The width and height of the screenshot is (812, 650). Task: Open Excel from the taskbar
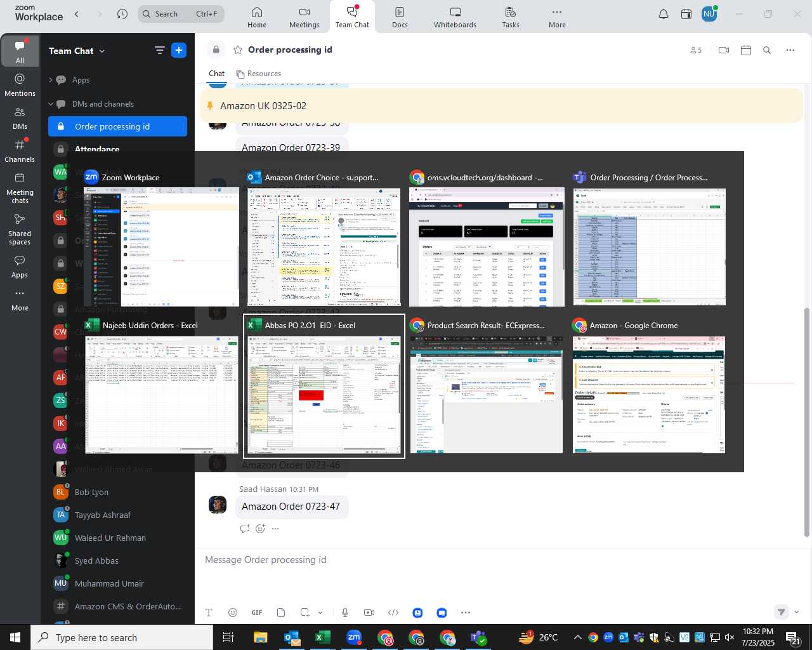pyautogui.click(x=323, y=637)
